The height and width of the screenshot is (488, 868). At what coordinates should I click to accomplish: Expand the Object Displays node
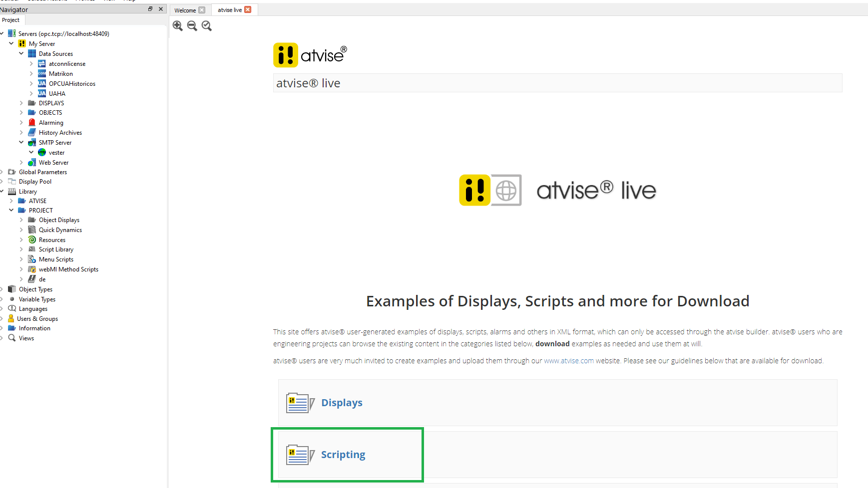[21, 220]
